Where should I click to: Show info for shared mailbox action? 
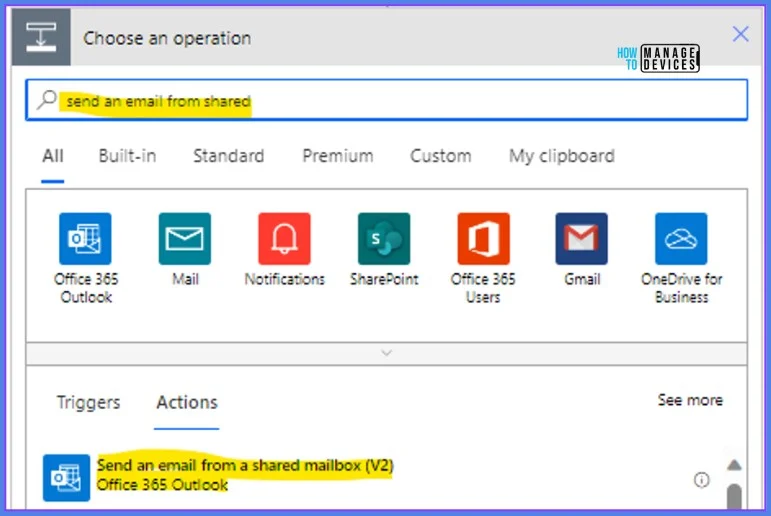tap(702, 479)
